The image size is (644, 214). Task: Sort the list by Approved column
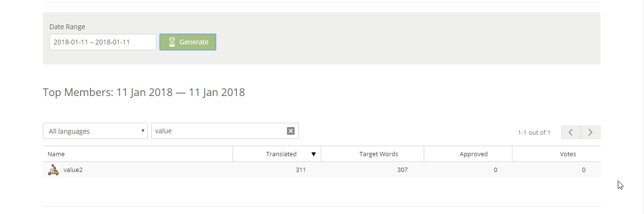(x=473, y=154)
